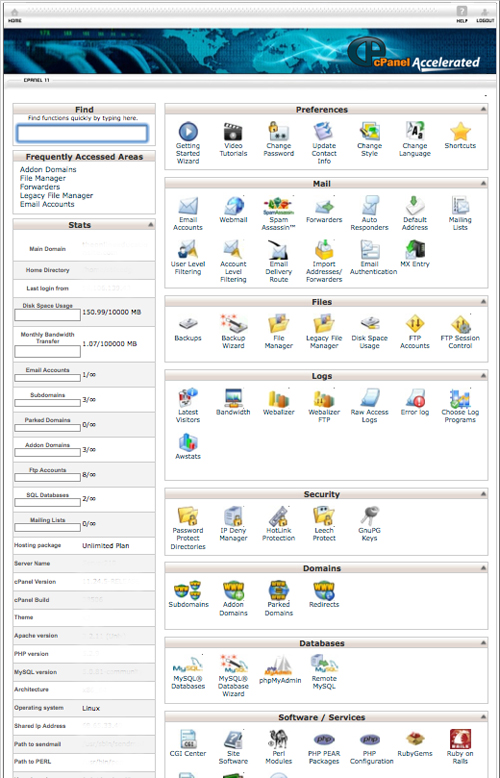500x778 pixels.
Task: View the Error log
Action: click(415, 398)
